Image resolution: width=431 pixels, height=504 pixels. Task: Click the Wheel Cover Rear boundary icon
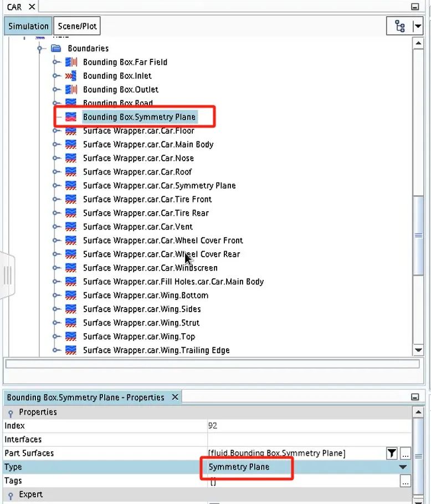pyautogui.click(x=71, y=254)
